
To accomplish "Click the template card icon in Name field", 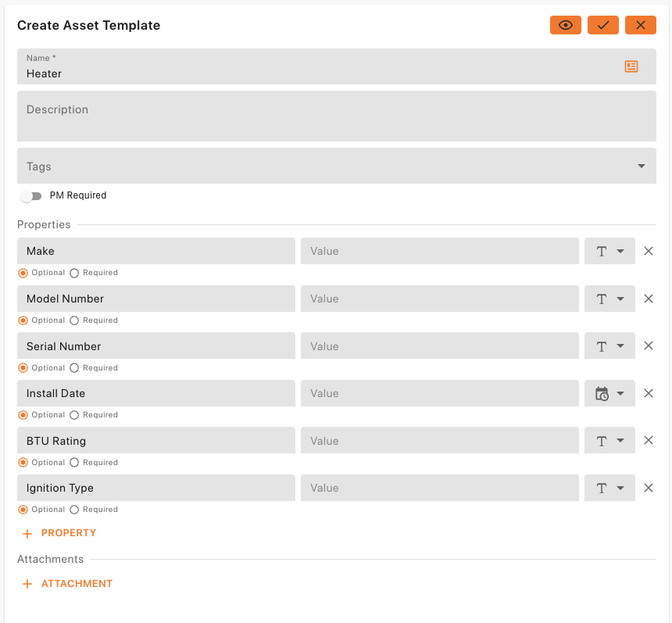I will tap(631, 66).
